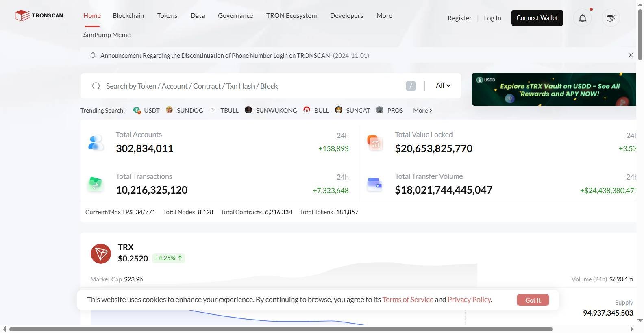This screenshot has height=333, width=644.
Task: Open the More navigation menu
Action: tap(384, 16)
